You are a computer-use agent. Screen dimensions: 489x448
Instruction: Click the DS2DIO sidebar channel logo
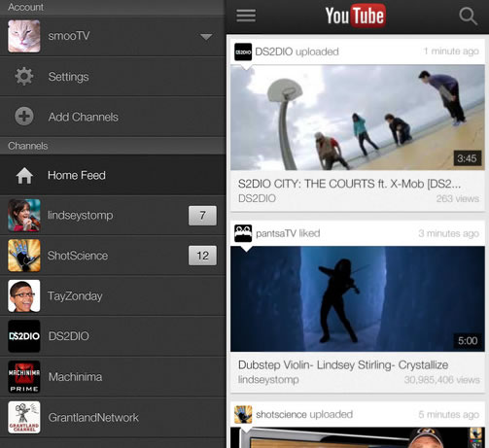pyautogui.click(x=24, y=336)
